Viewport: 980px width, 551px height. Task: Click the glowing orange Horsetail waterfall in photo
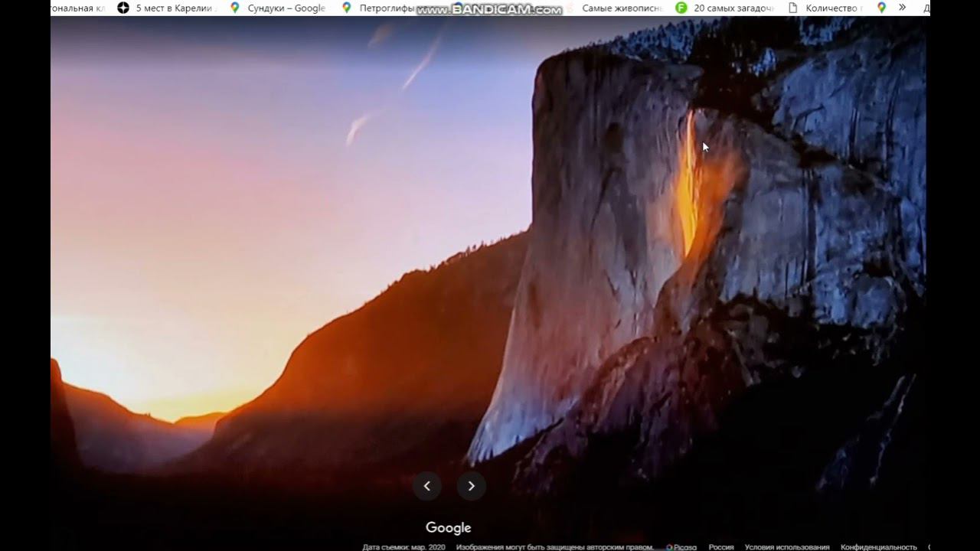688,184
